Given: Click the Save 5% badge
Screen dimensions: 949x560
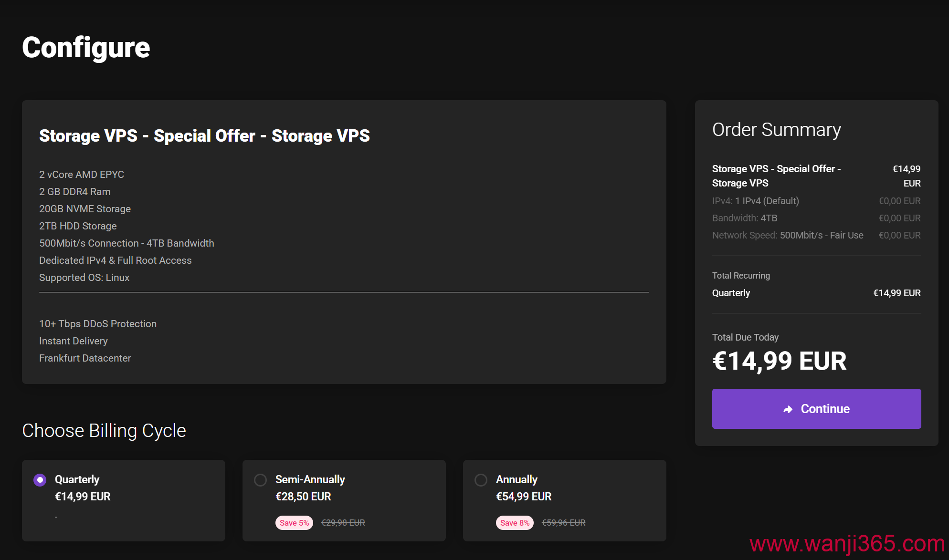Looking at the screenshot, I should coord(294,523).
